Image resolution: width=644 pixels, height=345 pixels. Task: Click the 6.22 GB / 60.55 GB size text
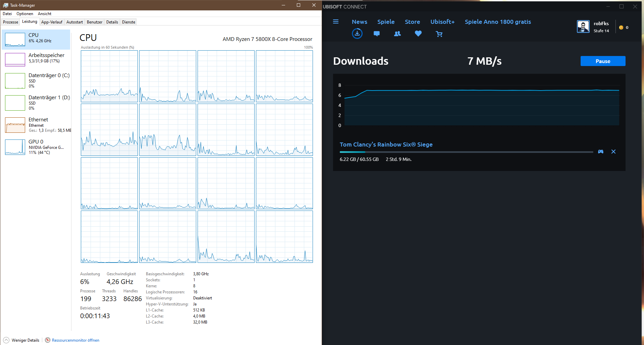pyautogui.click(x=359, y=159)
